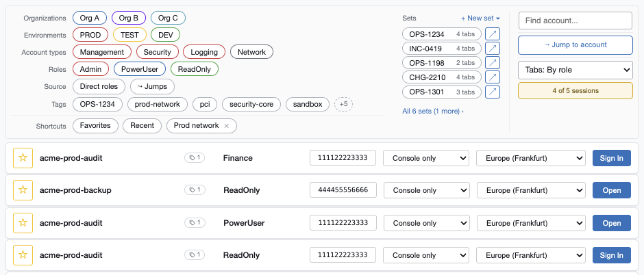Open the Tabs: By role dropdown
Viewport: 644px width, 275px height.
click(x=575, y=70)
